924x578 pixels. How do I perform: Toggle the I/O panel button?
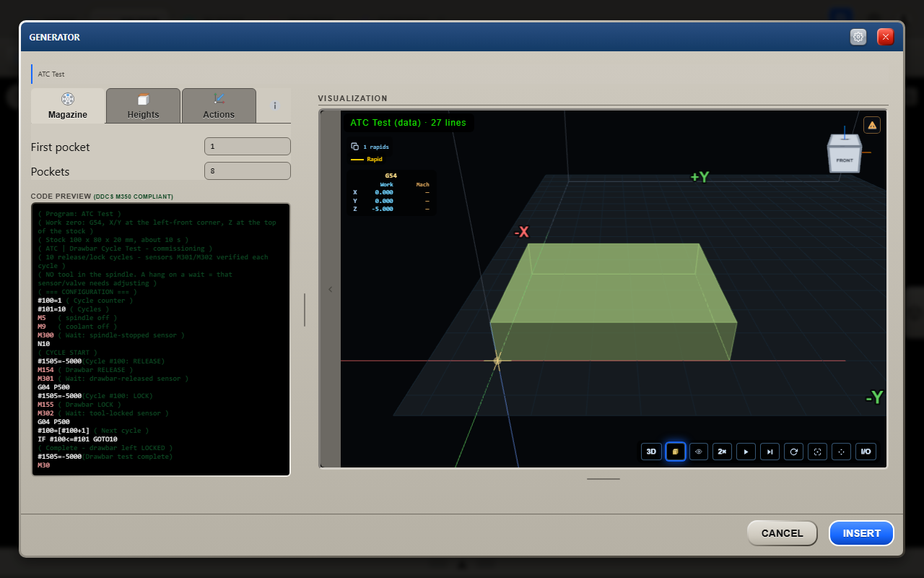click(x=866, y=452)
